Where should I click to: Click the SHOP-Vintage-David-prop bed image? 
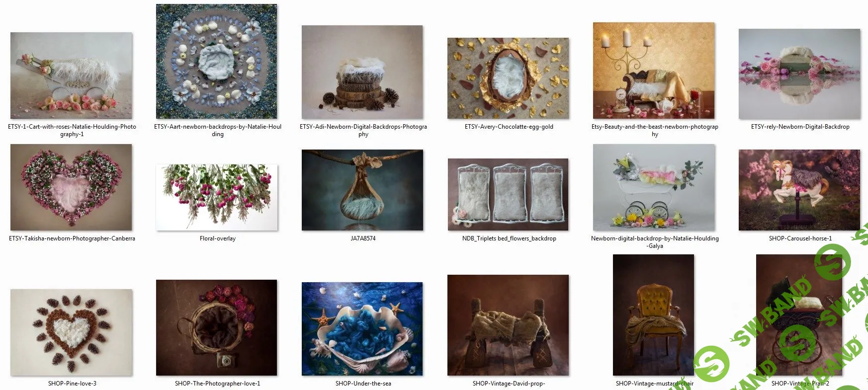coord(508,325)
